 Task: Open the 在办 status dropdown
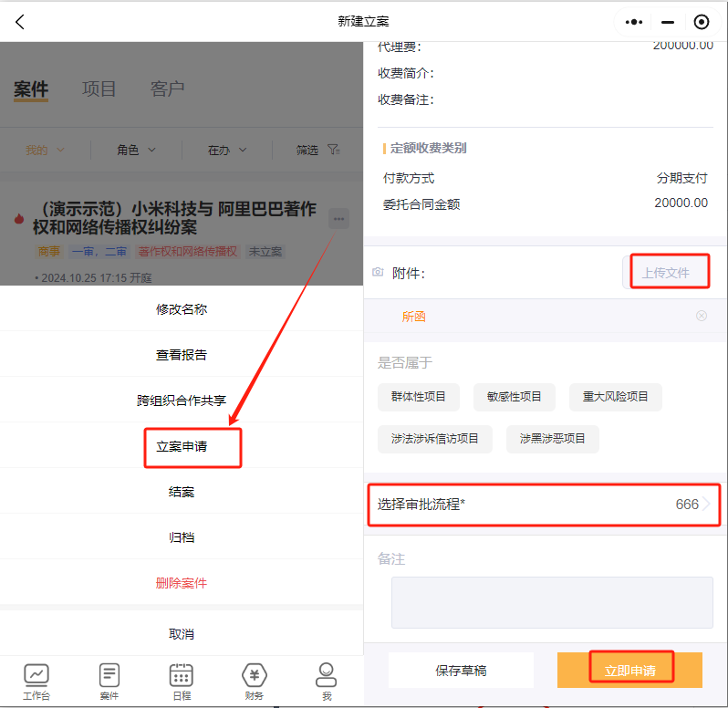[225, 150]
